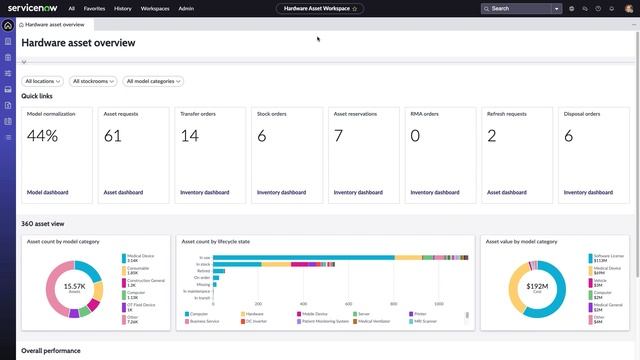640x360 pixels.
Task: Expand the All model categories filter
Action: tap(153, 81)
